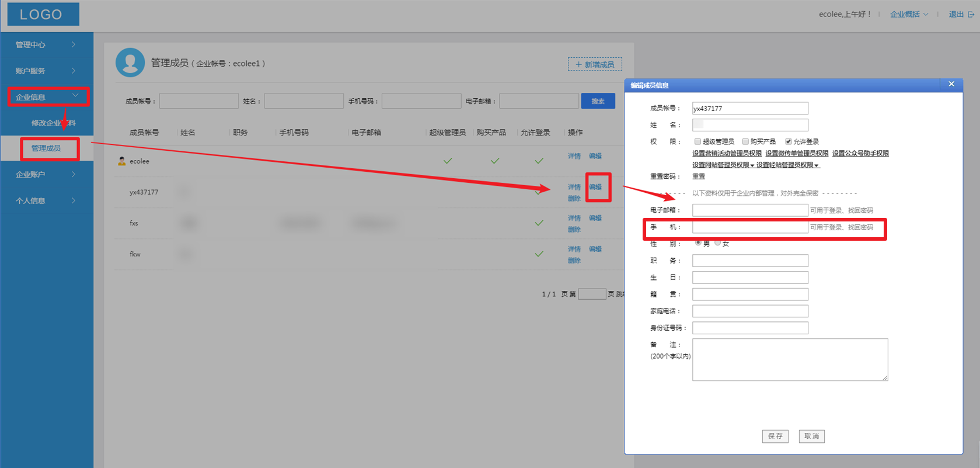The height and width of the screenshot is (468, 980).
Task: Open the 设置网站管理员权限 dropdown
Action: [723, 165]
